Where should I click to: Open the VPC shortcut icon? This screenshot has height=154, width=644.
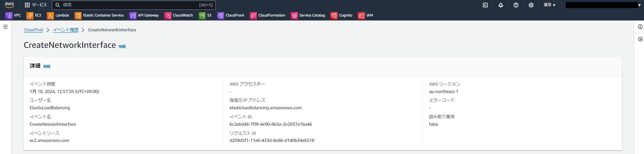click(9, 16)
